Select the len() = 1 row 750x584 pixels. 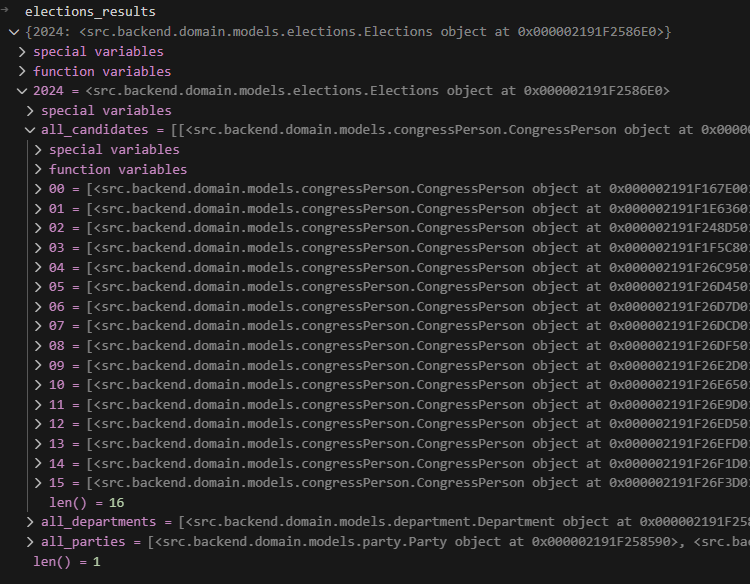[x=66, y=562]
